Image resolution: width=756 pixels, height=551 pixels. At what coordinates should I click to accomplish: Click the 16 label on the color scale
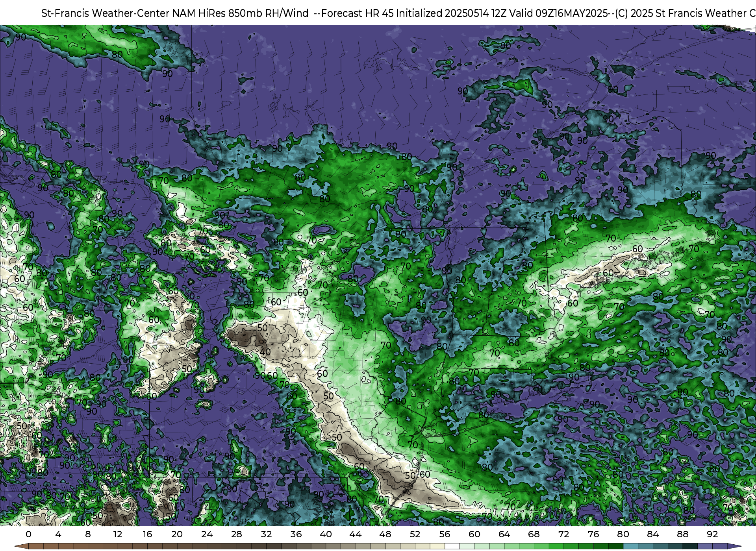(x=147, y=534)
